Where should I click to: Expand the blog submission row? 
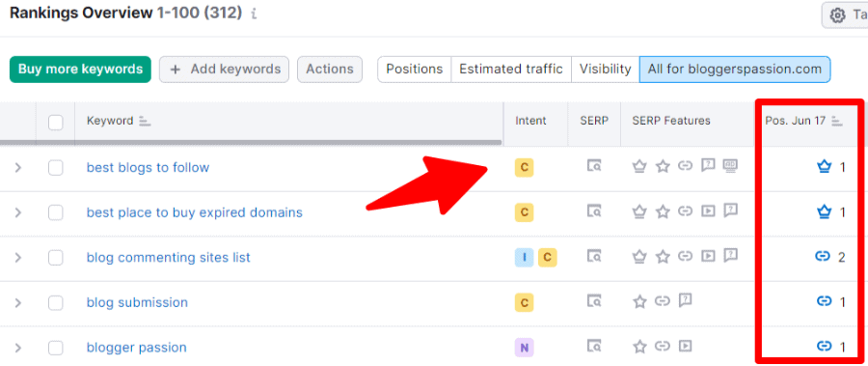17,302
